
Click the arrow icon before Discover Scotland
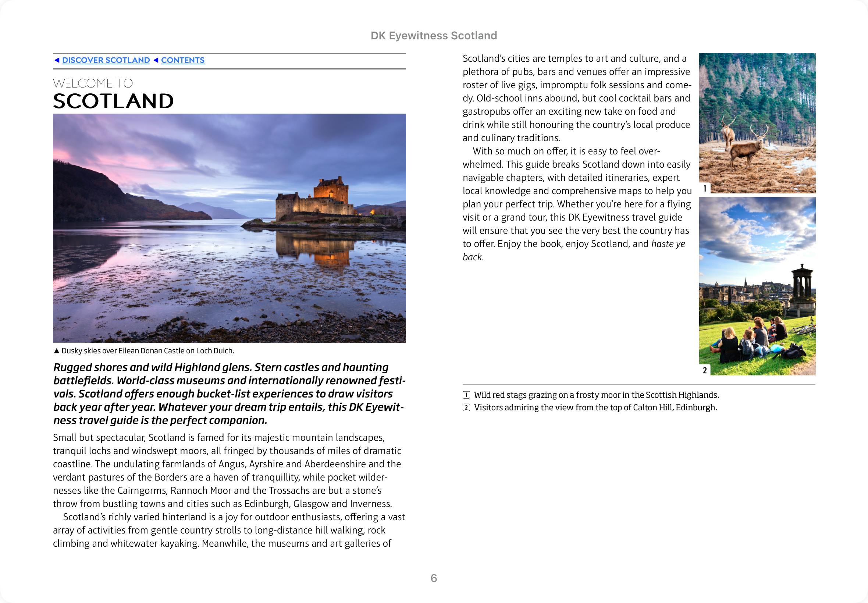(57, 60)
